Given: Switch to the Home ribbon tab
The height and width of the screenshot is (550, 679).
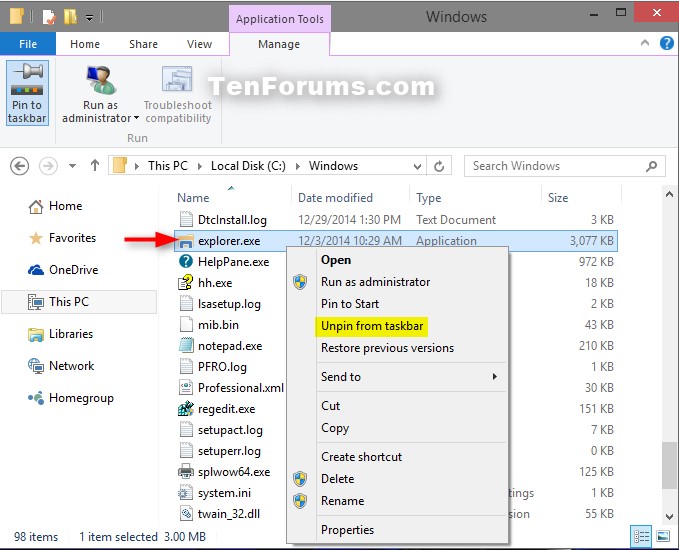Looking at the screenshot, I should pyautogui.click(x=85, y=44).
